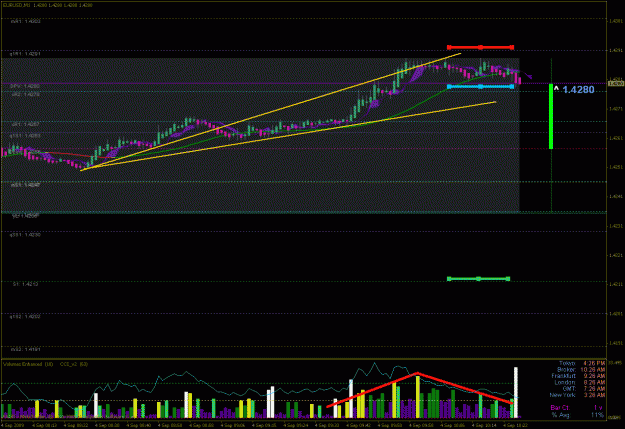625x429 pixels.
Task: Select the 'DPV: 1.4280' pivot label
Action: [x=25, y=86]
